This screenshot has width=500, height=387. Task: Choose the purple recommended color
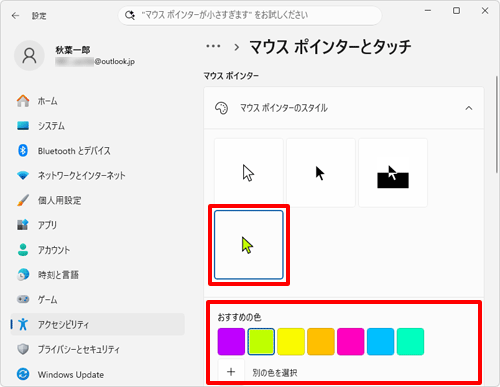coord(231,342)
